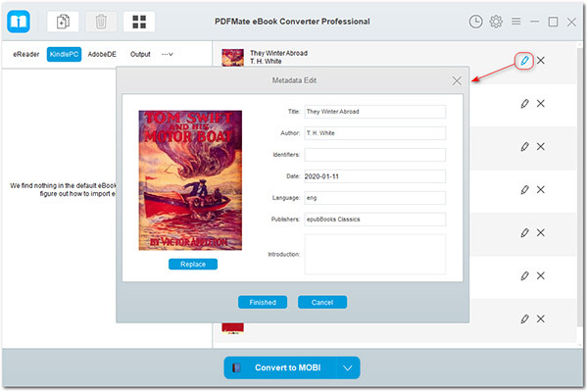
Task: Expand the more tabs dropdown
Action: point(167,54)
